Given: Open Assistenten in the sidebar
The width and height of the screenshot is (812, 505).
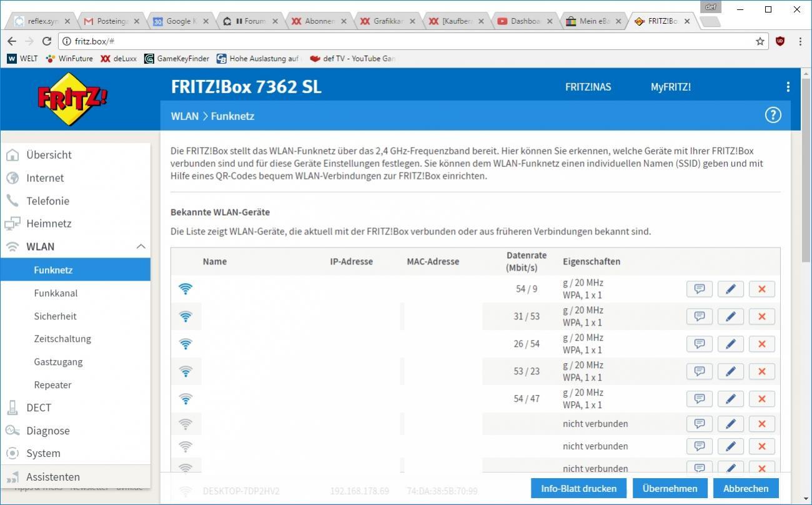Looking at the screenshot, I should pos(75,476).
